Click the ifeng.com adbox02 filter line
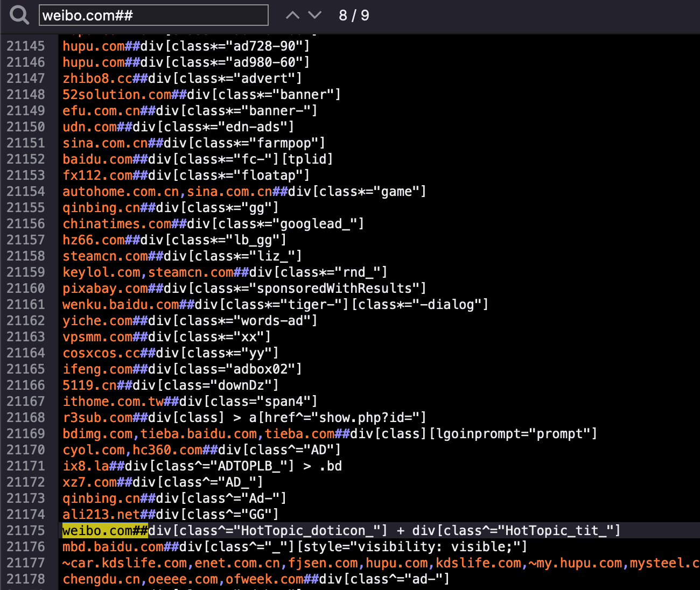The width and height of the screenshot is (700, 590). [183, 369]
